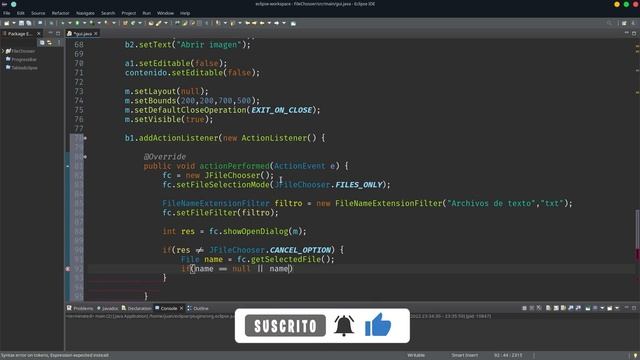The width and height of the screenshot is (640, 360).
Task: Create a New Java Package from toolbar
Action: coord(125,23)
